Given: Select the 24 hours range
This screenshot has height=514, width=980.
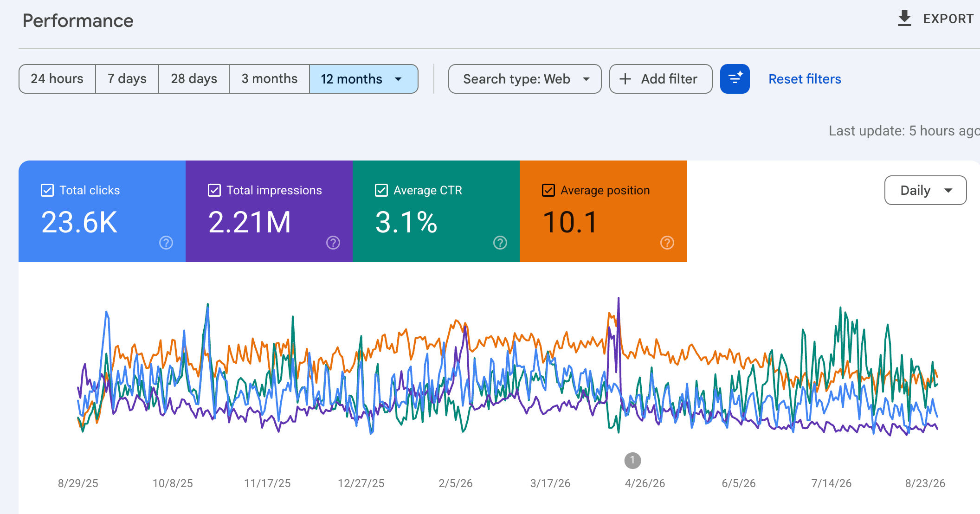Looking at the screenshot, I should pyautogui.click(x=57, y=79).
